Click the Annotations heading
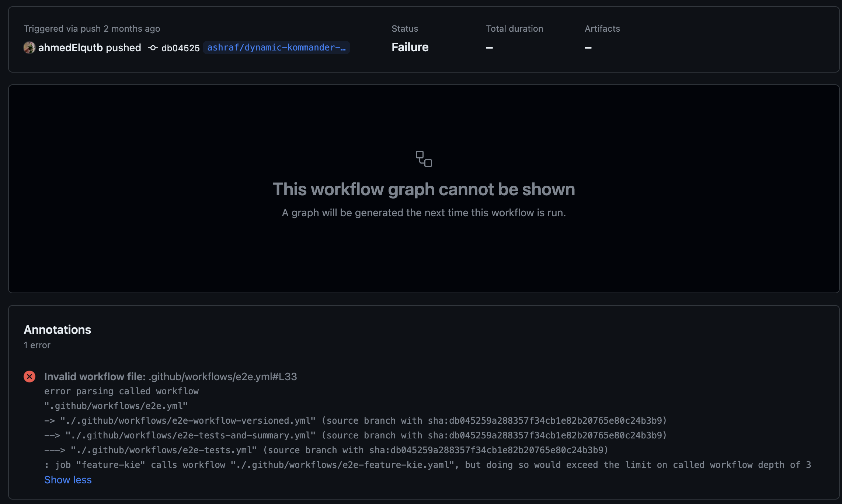The height and width of the screenshot is (504, 842). (57, 330)
